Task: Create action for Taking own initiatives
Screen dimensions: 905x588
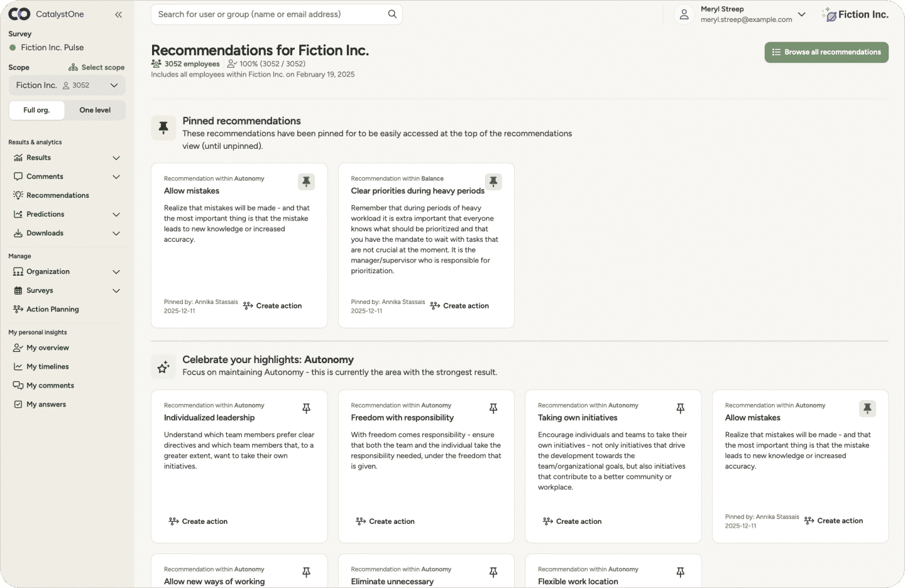Action: click(x=572, y=521)
